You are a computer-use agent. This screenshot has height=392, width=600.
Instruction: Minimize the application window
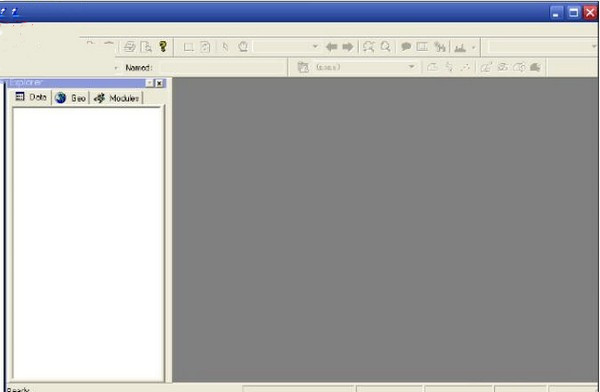pyautogui.click(x=556, y=13)
